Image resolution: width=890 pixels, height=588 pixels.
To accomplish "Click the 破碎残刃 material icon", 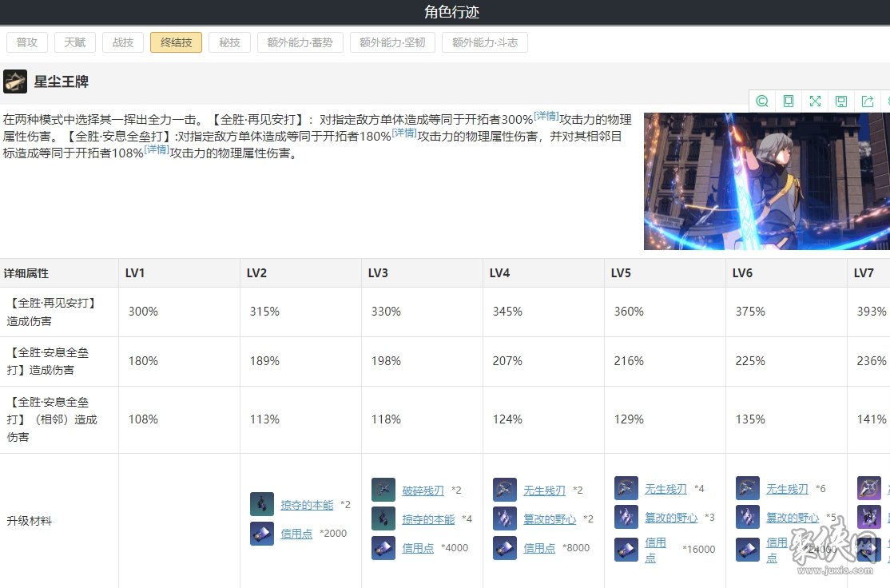I will click(x=383, y=489).
